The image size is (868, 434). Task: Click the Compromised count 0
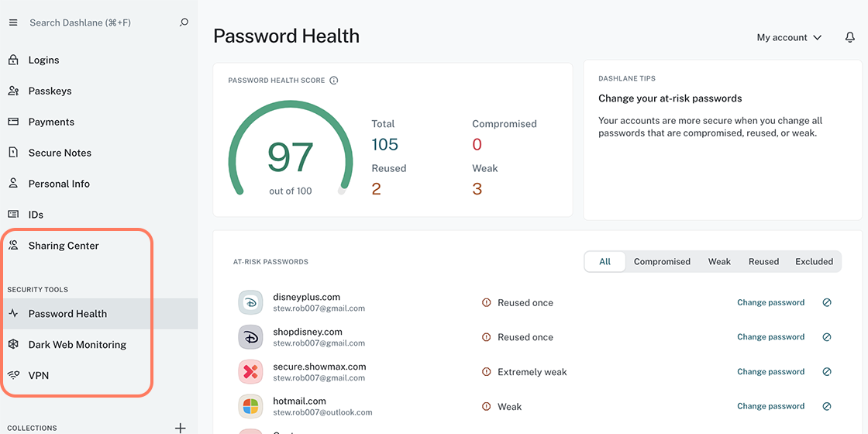477,144
